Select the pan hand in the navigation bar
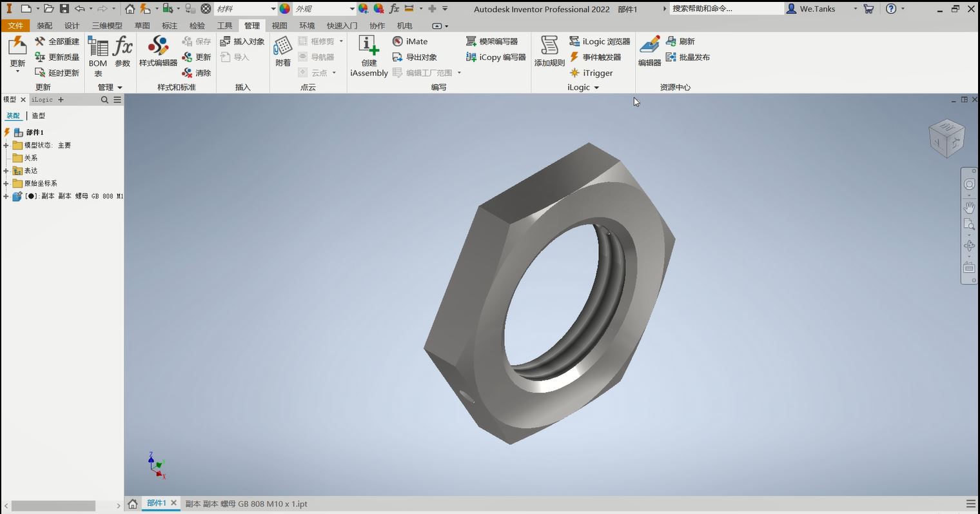The image size is (980, 514). click(969, 207)
